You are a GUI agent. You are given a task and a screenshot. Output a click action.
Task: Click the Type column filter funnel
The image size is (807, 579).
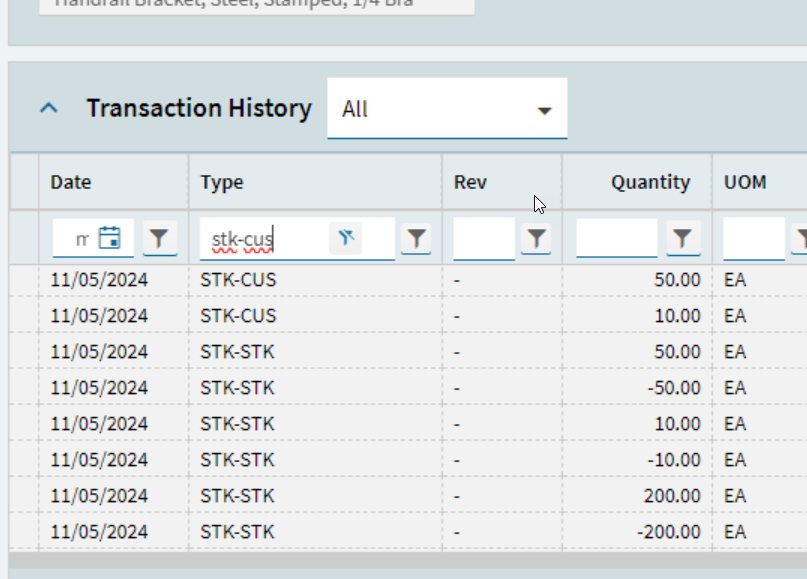point(416,238)
